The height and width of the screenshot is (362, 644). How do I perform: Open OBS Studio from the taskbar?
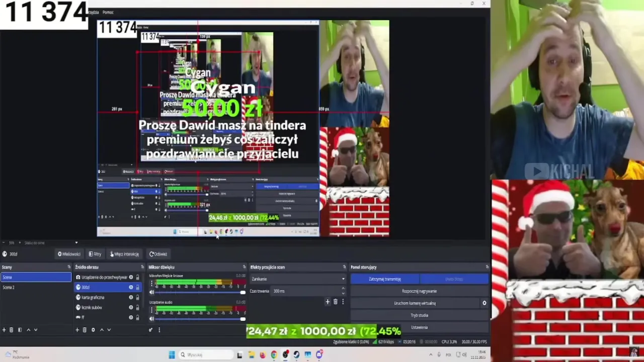pyautogui.click(x=285, y=354)
